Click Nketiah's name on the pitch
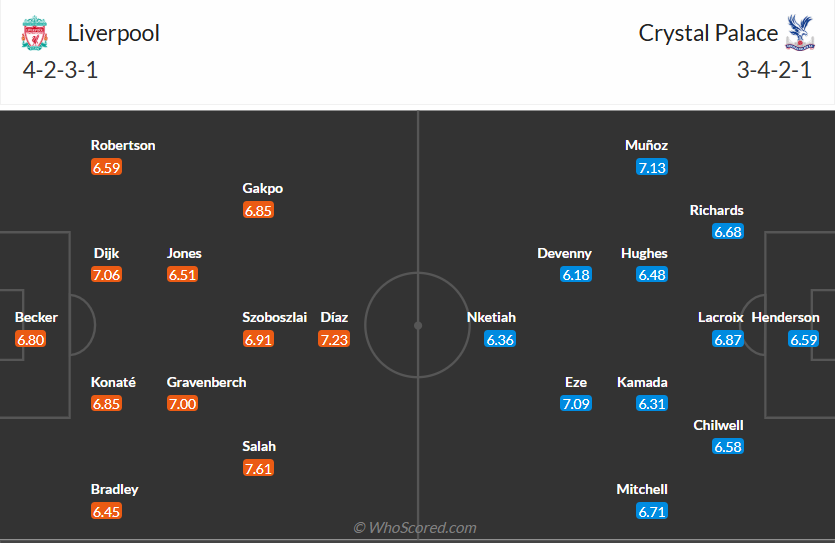The height and width of the screenshot is (543, 836). pyautogui.click(x=491, y=317)
